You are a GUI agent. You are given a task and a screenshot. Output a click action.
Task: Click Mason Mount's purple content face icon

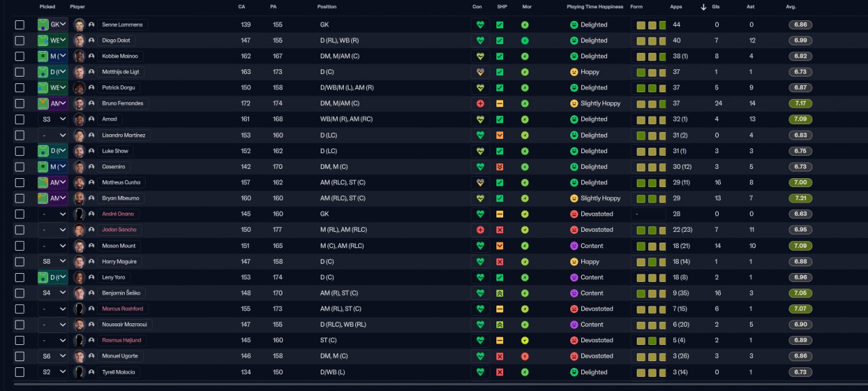574,245
